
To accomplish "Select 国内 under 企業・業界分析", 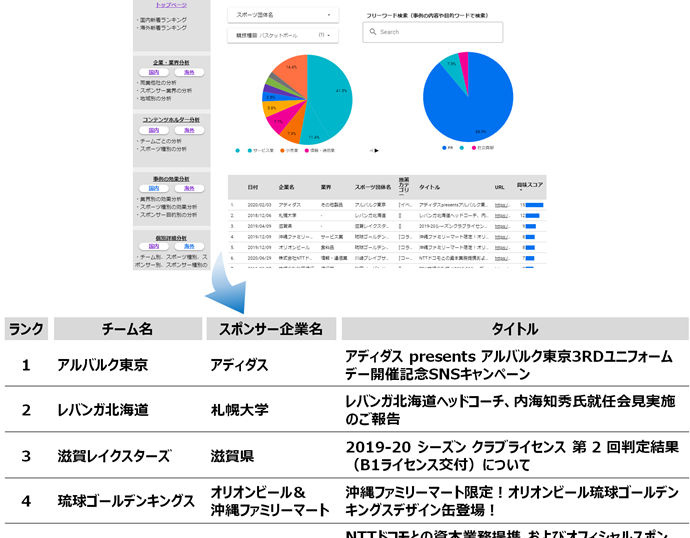I will coord(154,72).
